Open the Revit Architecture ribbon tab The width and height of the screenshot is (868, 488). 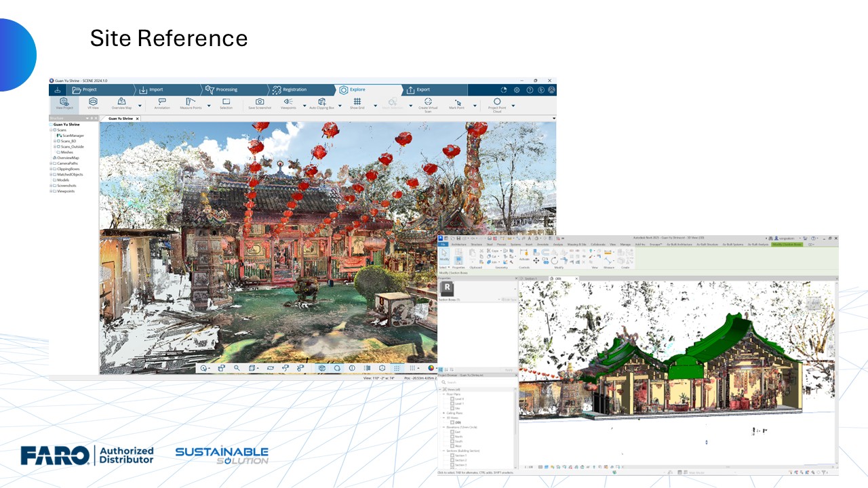pos(458,244)
